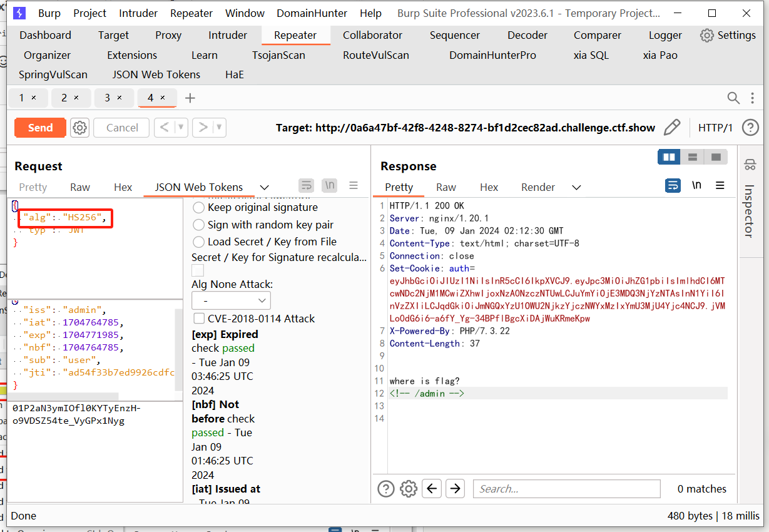The height and width of the screenshot is (532, 769).
Task: Expand response view tabs chevron
Action: click(576, 187)
